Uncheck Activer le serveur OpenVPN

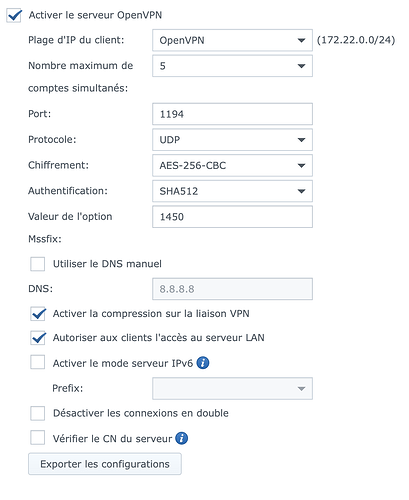pyautogui.click(x=14, y=15)
